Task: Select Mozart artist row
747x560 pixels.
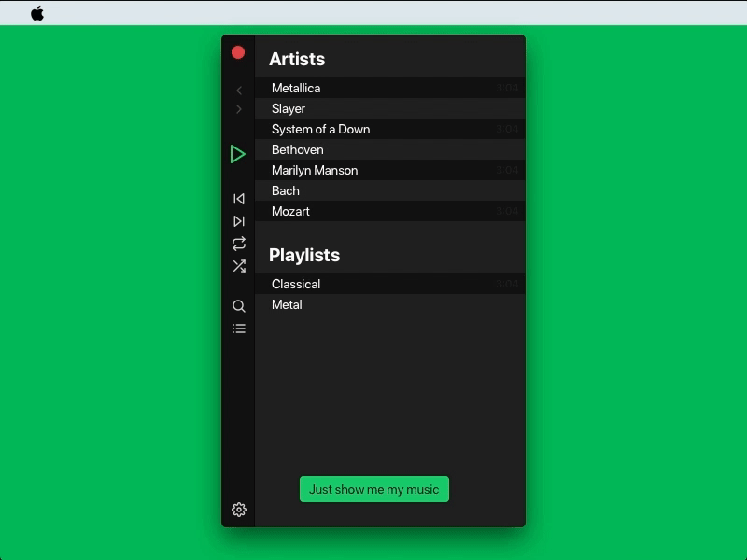Action: [x=390, y=211]
